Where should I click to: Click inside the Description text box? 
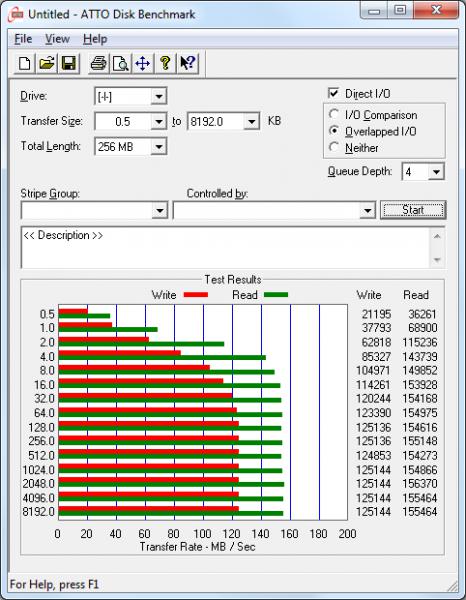(x=226, y=248)
